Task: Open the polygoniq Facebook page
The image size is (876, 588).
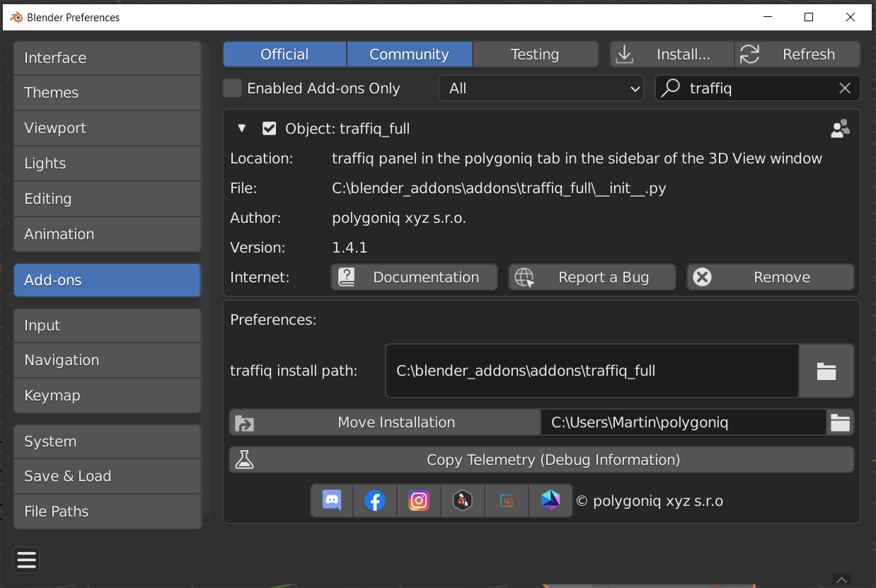Action: point(375,500)
